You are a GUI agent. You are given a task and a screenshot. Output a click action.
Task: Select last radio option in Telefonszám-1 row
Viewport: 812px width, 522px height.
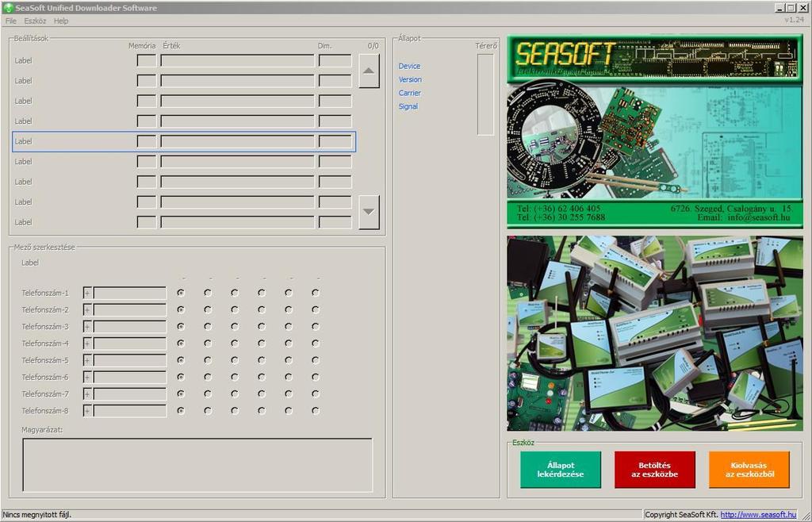pos(316,293)
